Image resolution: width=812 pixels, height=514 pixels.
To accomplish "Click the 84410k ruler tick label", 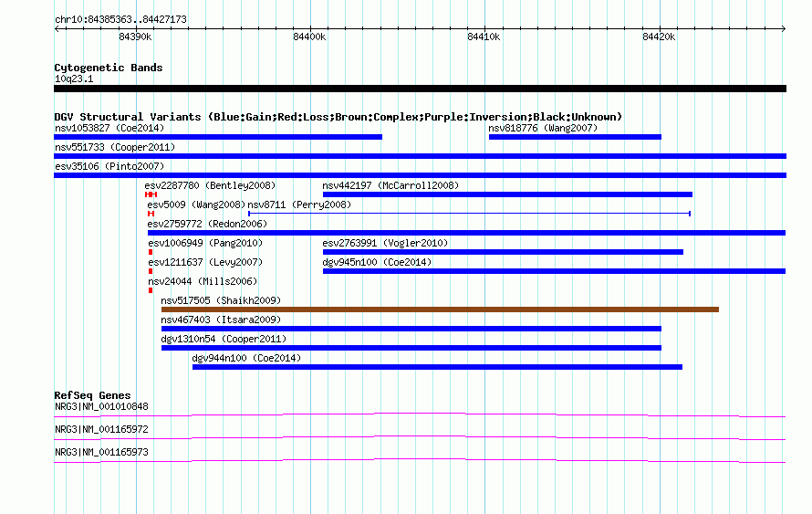I will [484, 37].
